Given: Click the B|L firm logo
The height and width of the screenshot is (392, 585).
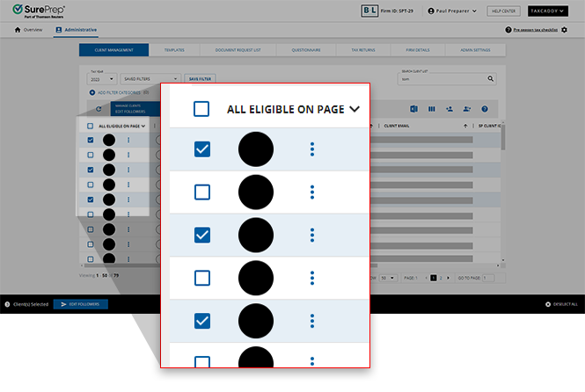Looking at the screenshot, I should click(x=369, y=11).
